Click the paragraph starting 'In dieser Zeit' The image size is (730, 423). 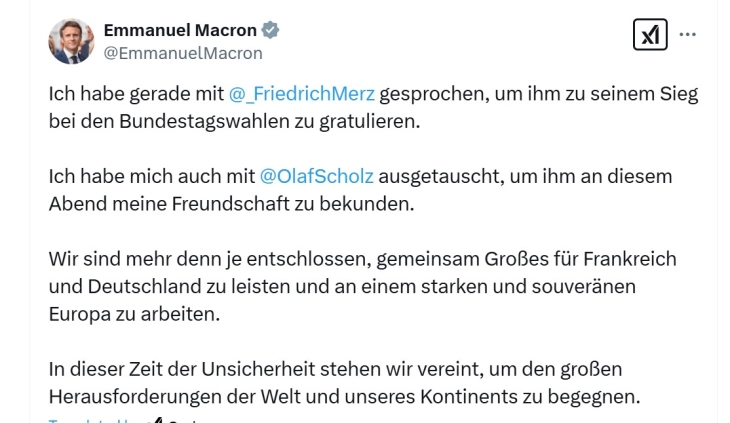(345, 383)
